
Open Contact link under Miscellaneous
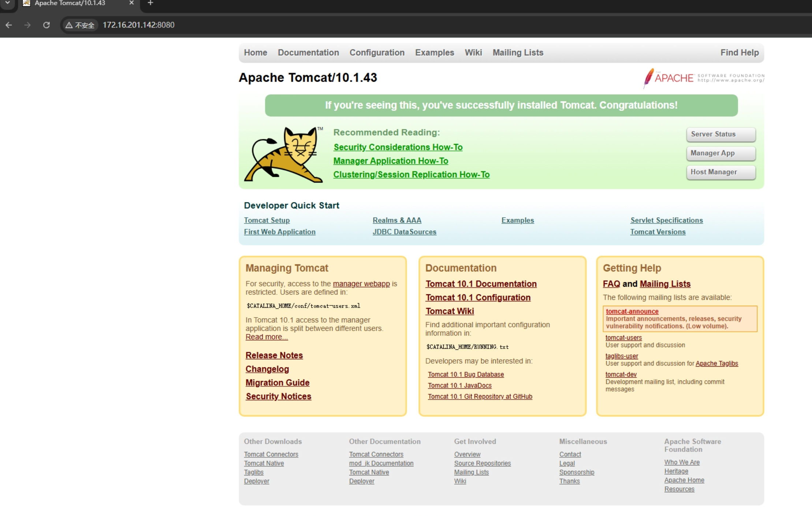pyautogui.click(x=570, y=454)
